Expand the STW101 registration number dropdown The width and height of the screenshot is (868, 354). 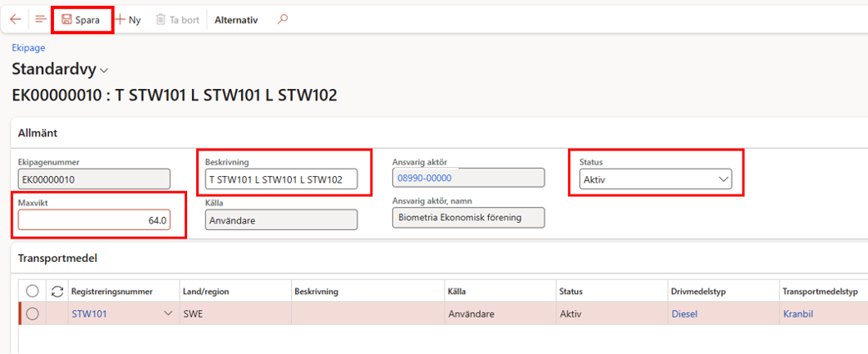(x=168, y=314)
